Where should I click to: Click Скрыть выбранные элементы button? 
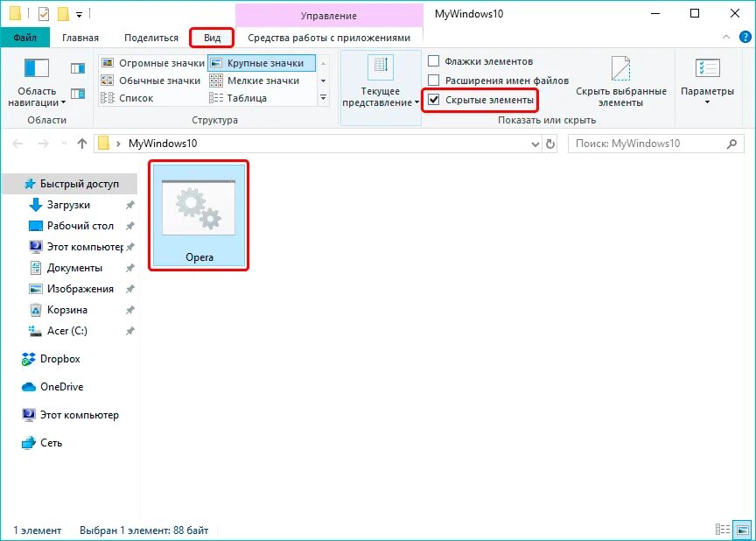pyautogui.click(x=621, y=82)
